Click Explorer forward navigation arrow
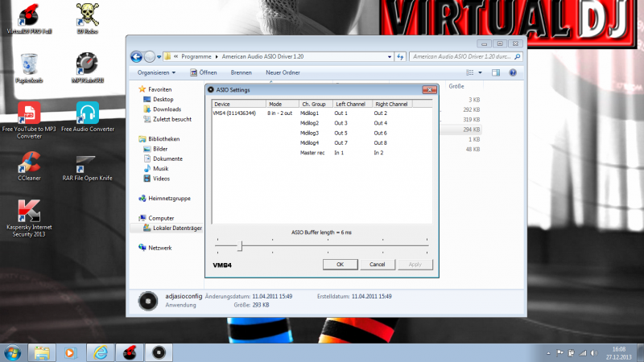Screen dimensions: 644x362 point(150,56)
